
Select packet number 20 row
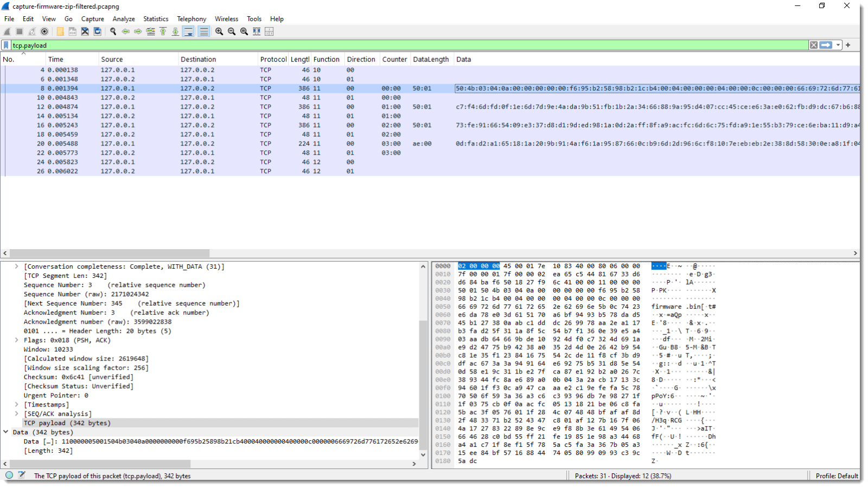pyautogui.click(x=430, y=144)
